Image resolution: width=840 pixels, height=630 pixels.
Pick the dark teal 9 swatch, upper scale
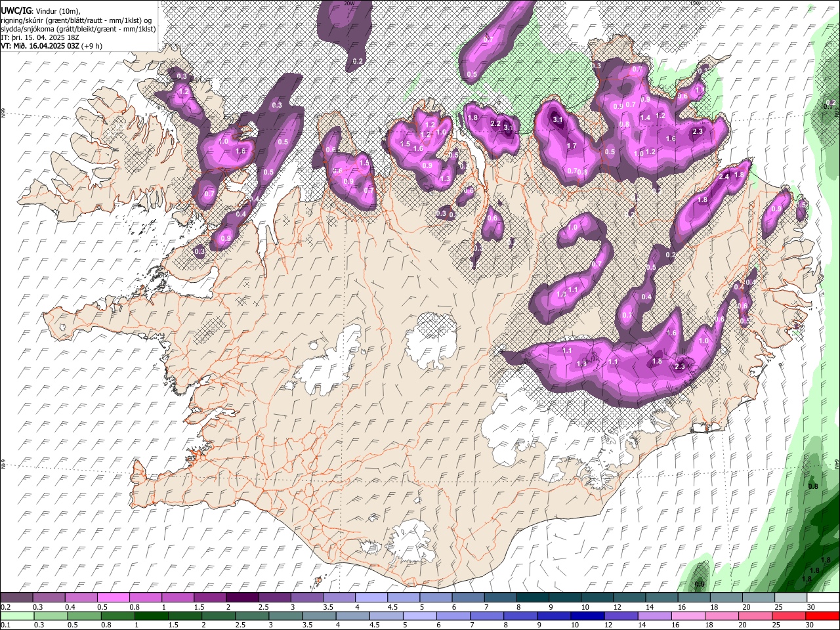pos(565,597)
